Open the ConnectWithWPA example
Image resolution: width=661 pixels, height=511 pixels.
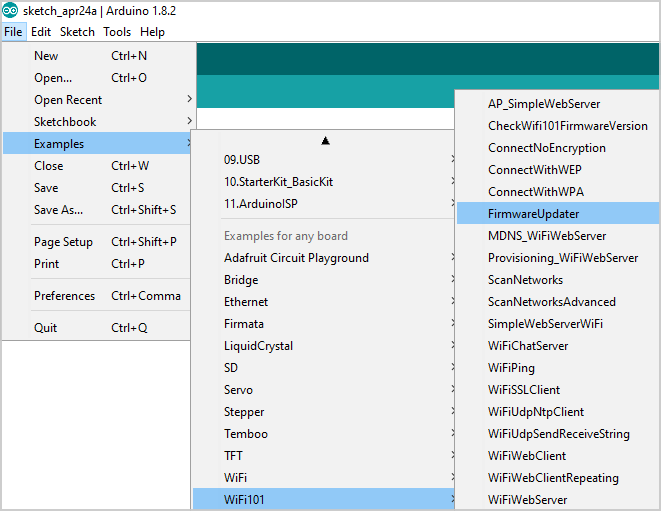558,191
